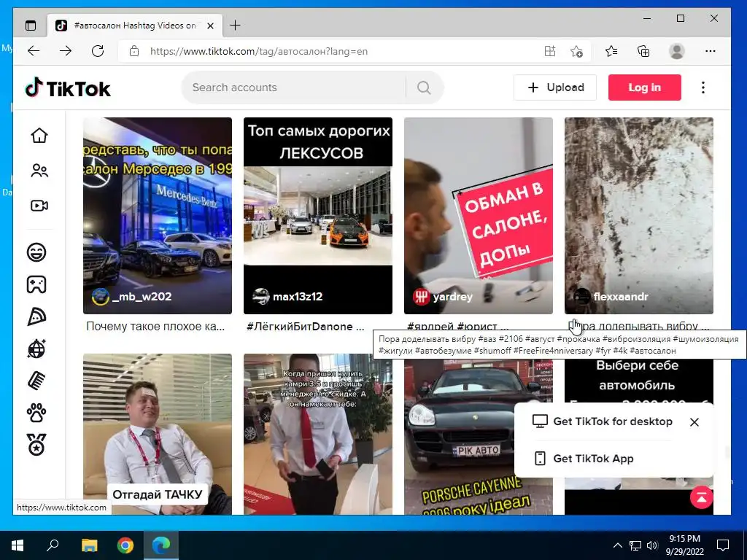Viewport: 747px width, 560px height.
Task: Click the Upload button
Action: coord(555,87)
